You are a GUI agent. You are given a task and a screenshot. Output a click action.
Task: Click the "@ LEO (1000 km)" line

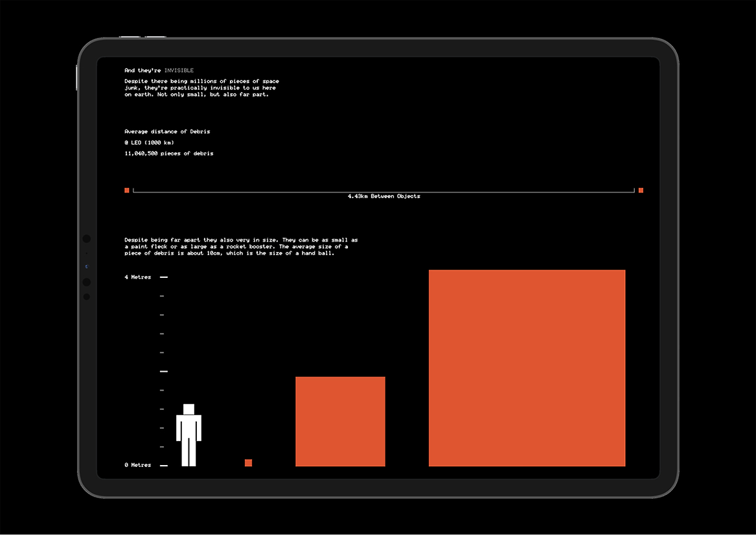coord(149,142)
